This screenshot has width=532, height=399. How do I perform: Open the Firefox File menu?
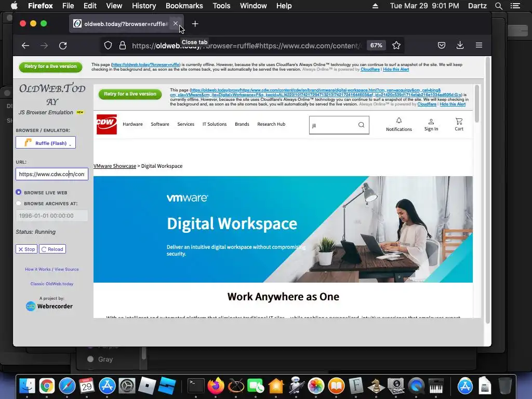[x=68, y=6]
